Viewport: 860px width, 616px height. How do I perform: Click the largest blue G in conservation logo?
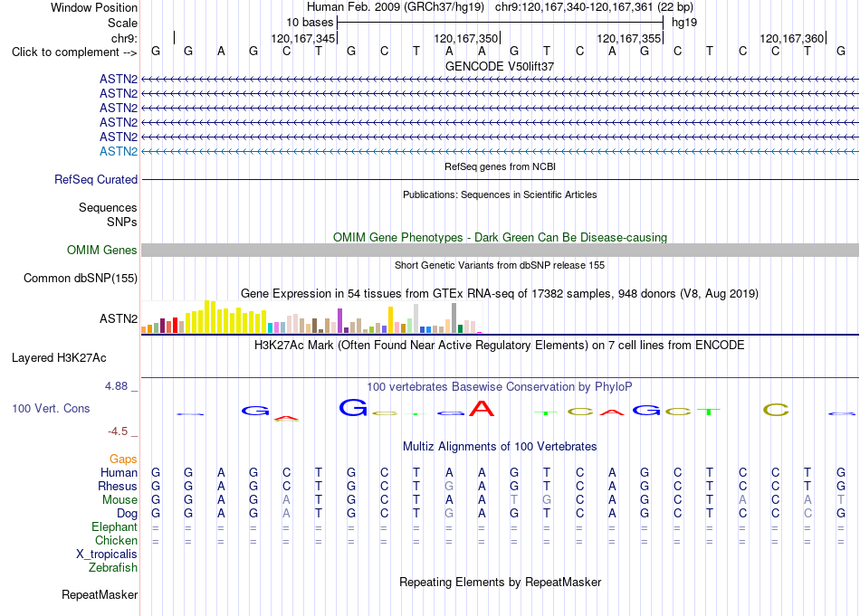pos(353,407)
